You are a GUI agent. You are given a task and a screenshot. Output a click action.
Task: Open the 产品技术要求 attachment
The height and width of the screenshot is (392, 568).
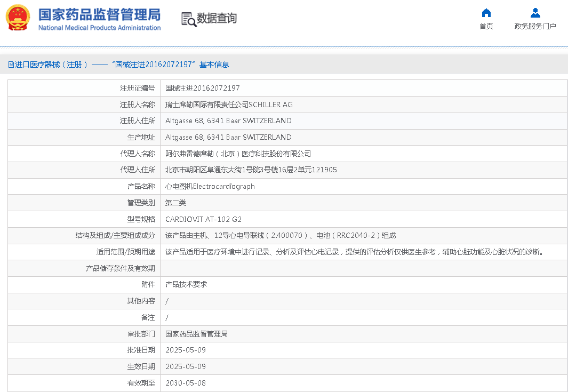pos(186,284)
